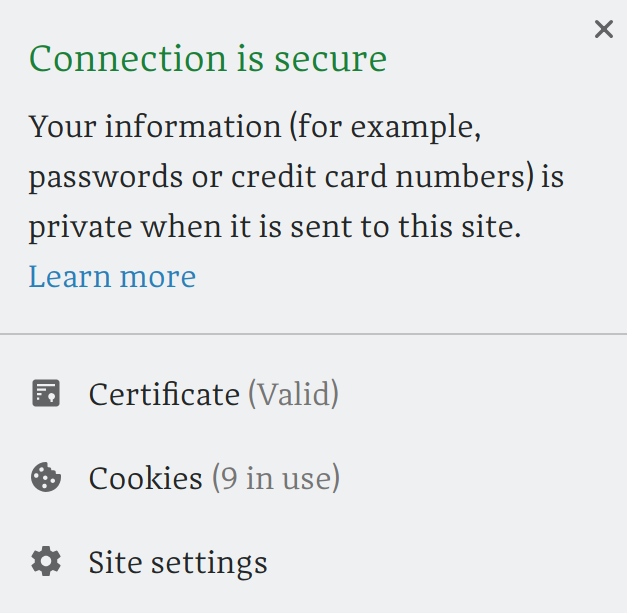The width and height of the screenshot is (627, 613).
Task: Click the word 'Certificate'
Action: [164, 394]
